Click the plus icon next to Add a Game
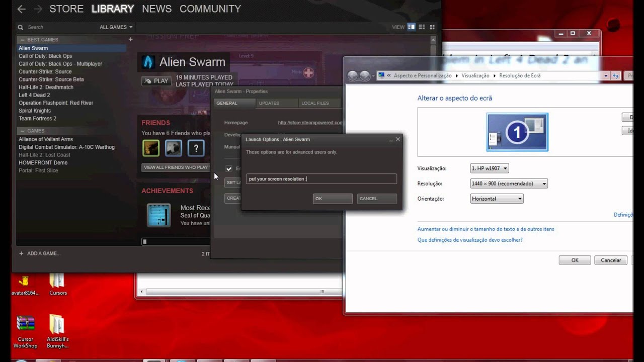 tap(21, 253)
